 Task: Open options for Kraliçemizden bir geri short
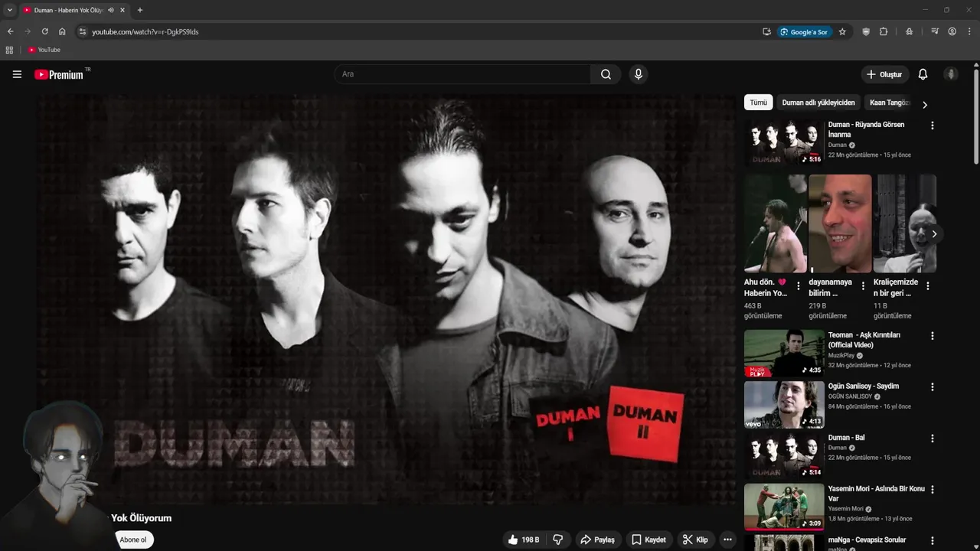click(928, 286)
